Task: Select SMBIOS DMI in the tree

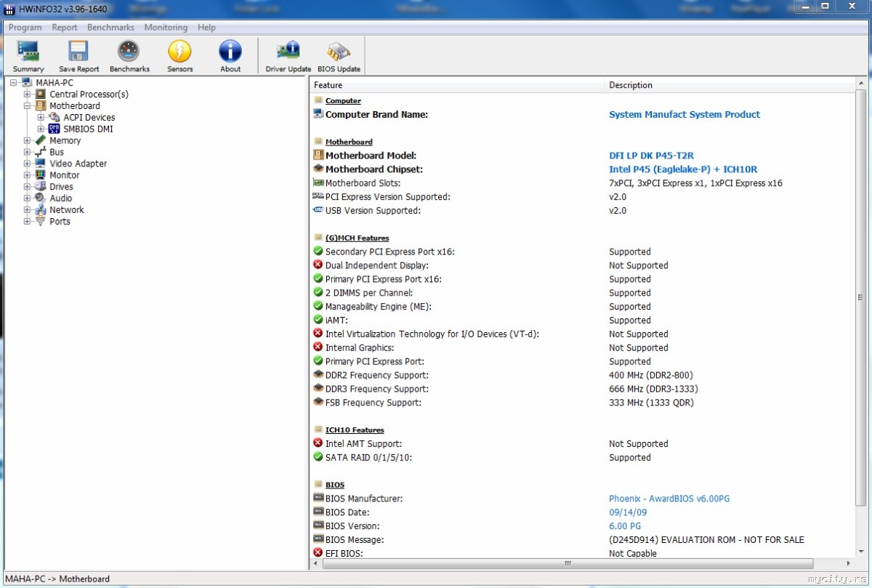Action: (x=88, y=129)
